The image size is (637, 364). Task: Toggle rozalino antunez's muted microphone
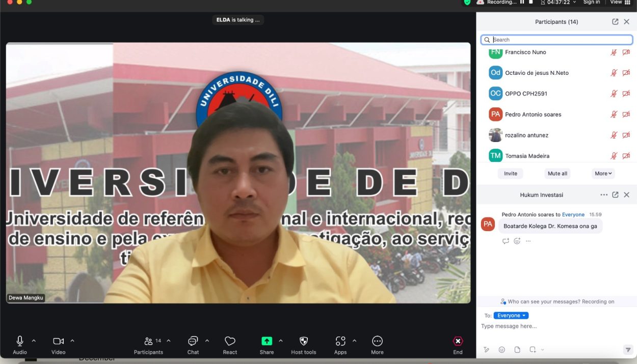[614, 135]
